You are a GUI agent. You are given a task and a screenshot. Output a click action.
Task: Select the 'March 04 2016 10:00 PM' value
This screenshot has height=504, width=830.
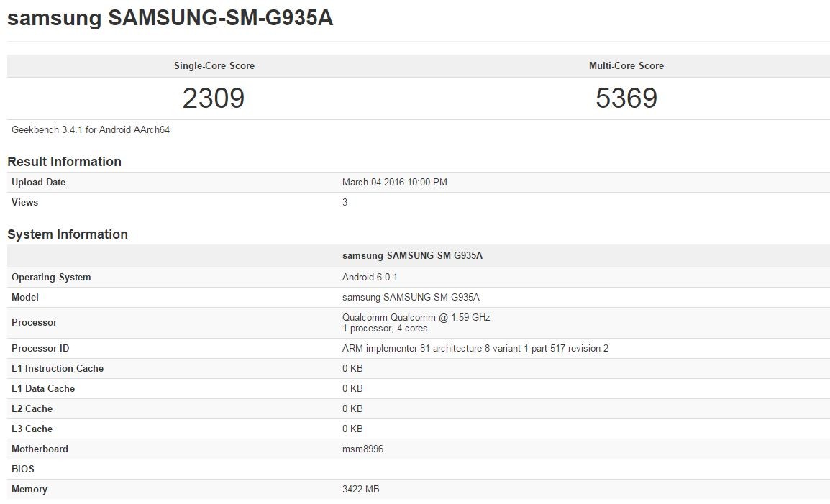click(x=394, y=182)
